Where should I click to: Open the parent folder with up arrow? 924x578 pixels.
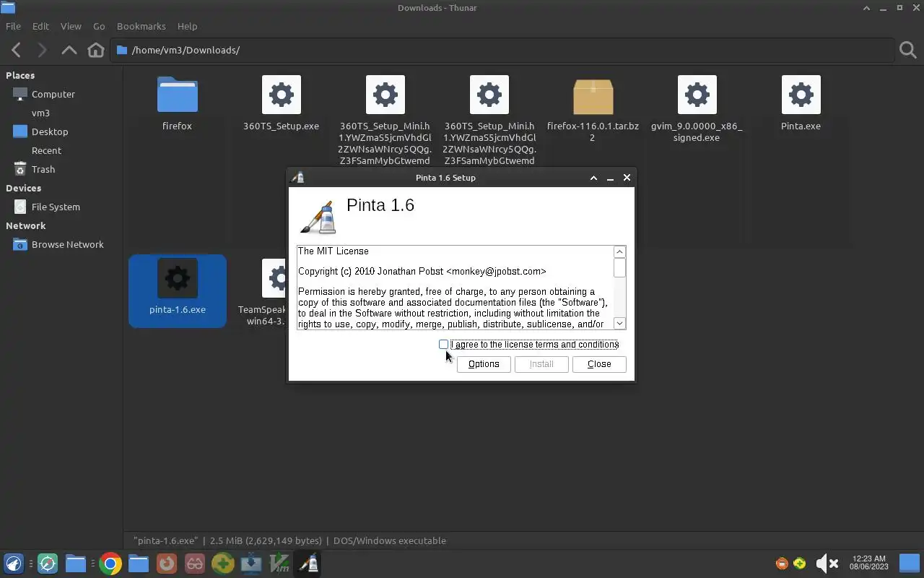[x=69, y=50]
